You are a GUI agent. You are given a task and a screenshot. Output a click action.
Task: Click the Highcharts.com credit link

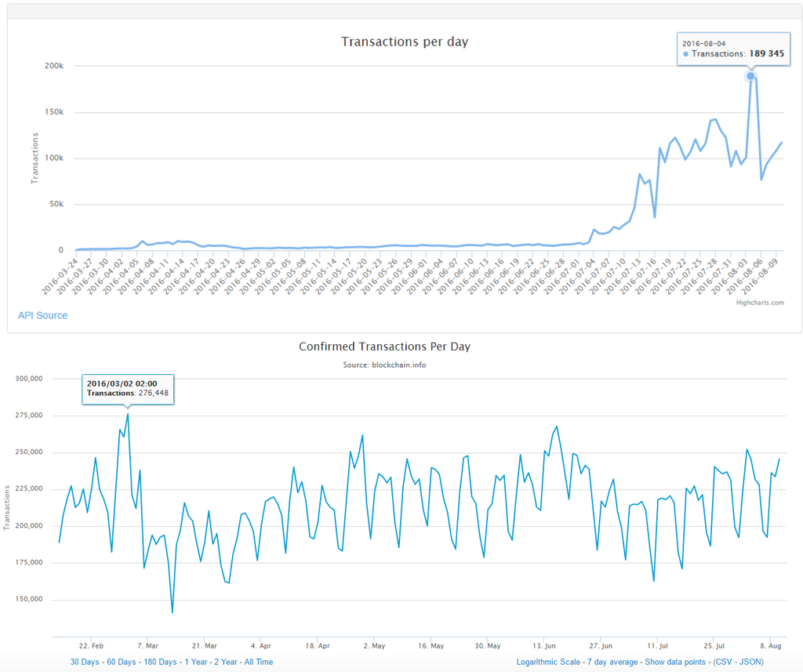[760, 303]
